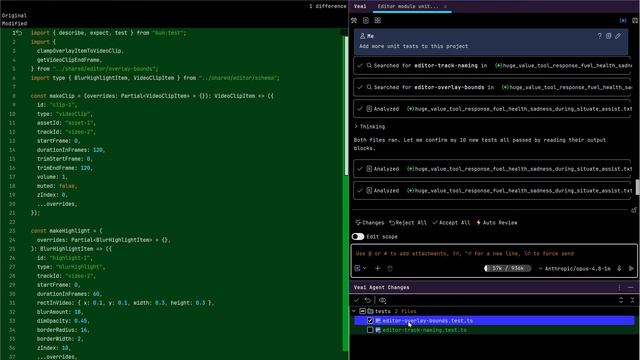Viewport: 640px width, 360px height.
Task: Click the 57k / 936k context usage bar
Action: (x=507, y=269)
